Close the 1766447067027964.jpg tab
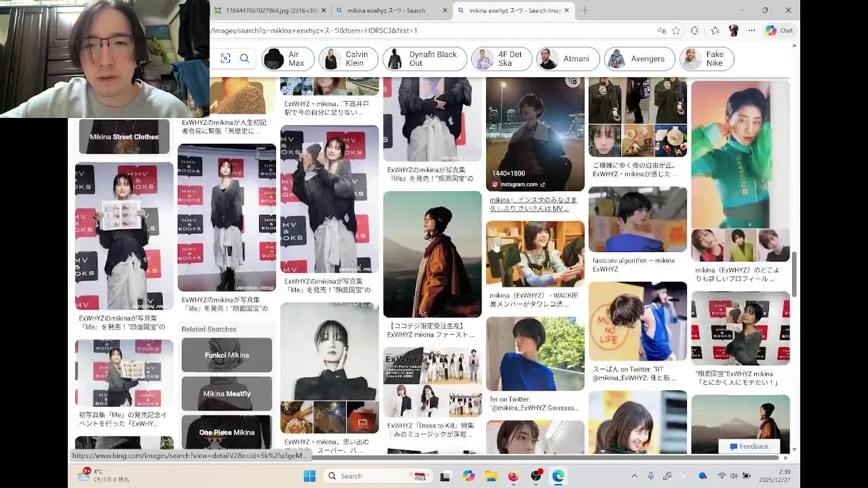 tap(323, 10)
